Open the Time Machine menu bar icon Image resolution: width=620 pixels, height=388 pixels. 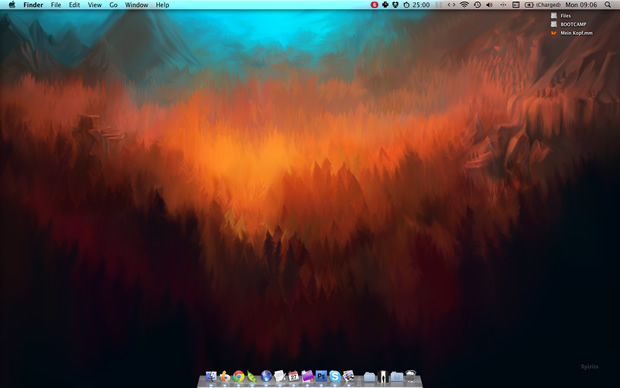pyautogui.click(x=477, y=5)
